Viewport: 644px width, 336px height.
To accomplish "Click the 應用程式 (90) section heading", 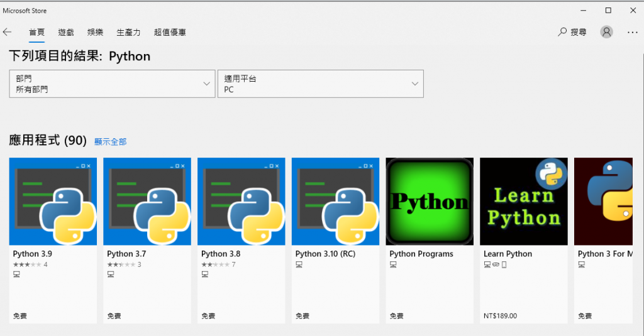I will tap(48, 140).
